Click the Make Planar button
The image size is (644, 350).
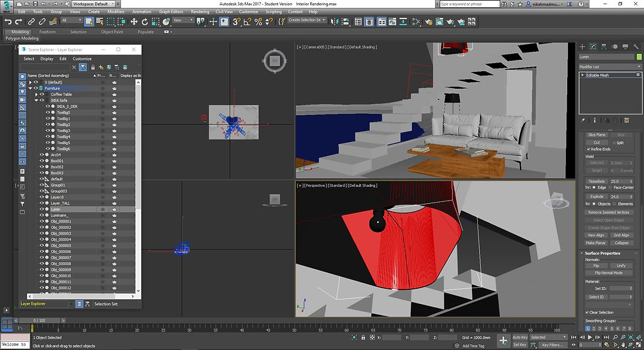tap(595, 243)
